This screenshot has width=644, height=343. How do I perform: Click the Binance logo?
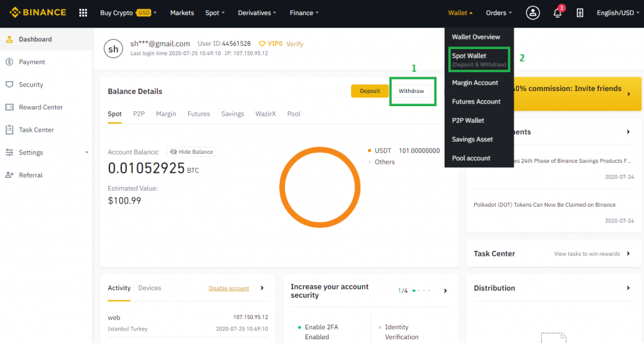coord(38,13)
